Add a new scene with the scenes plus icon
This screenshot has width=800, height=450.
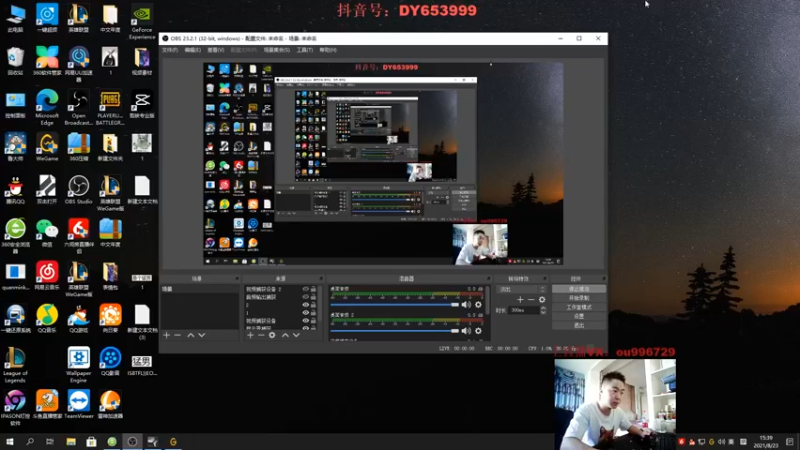(166, 335)
